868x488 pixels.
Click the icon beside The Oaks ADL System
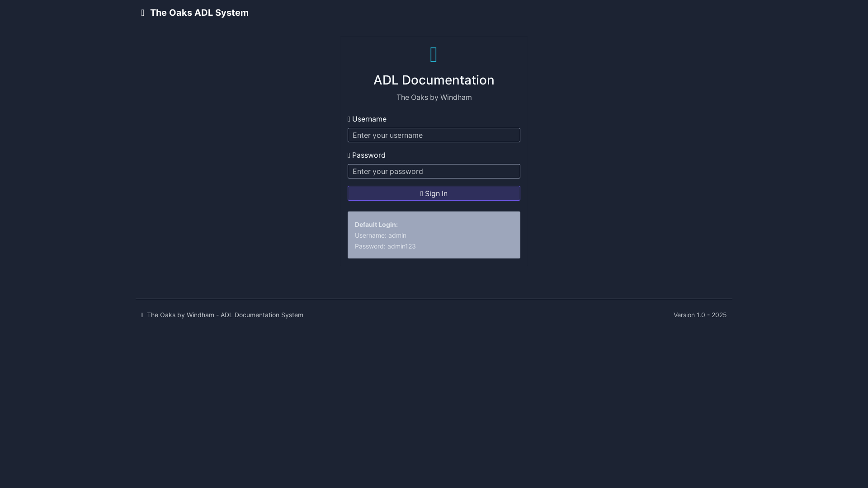click(x=143, y=13)
